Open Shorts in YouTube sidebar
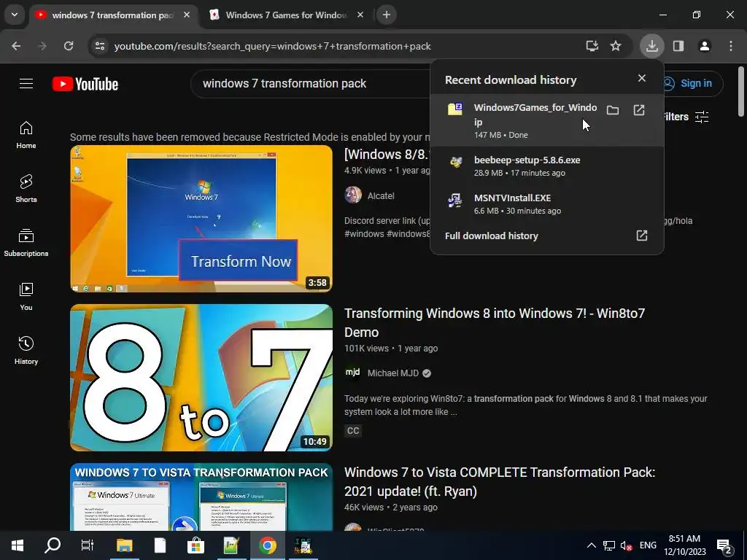This screenshot has height=560, width=747. (26, 189)
